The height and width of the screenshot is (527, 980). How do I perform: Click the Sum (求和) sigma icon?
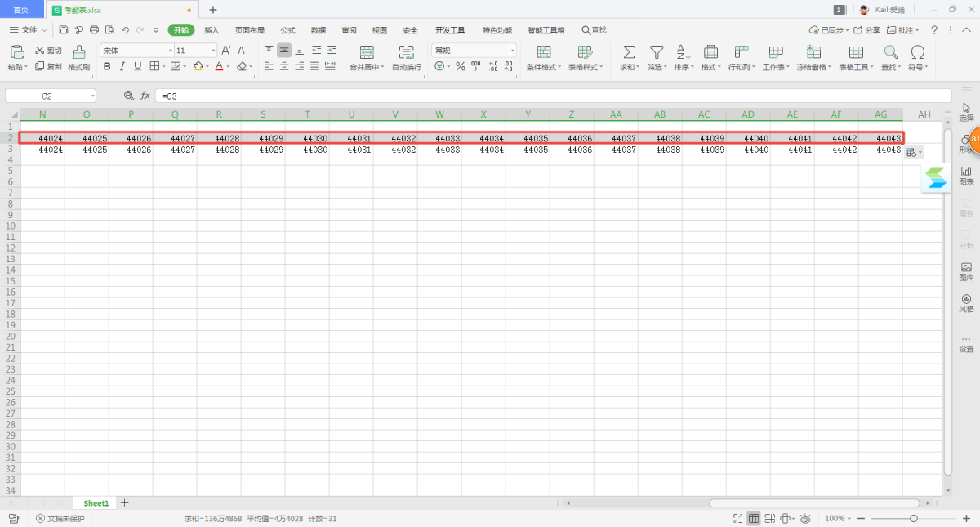point(629,52)
